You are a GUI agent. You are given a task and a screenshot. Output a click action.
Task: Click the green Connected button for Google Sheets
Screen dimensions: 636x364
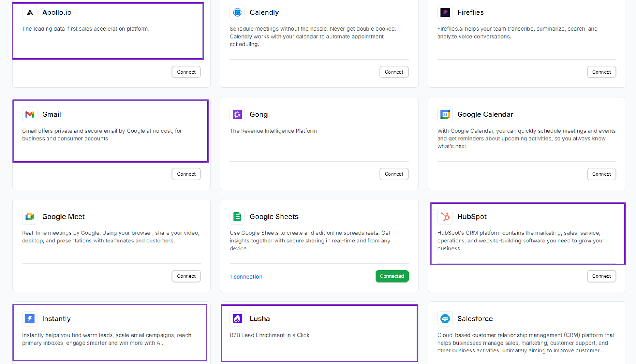click(392, 276)
